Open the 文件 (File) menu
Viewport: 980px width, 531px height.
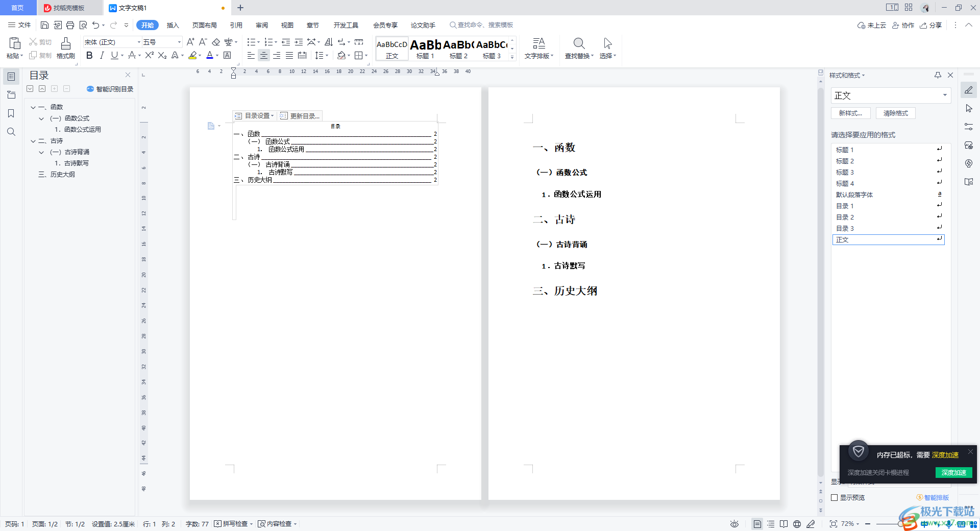[20, 25]
